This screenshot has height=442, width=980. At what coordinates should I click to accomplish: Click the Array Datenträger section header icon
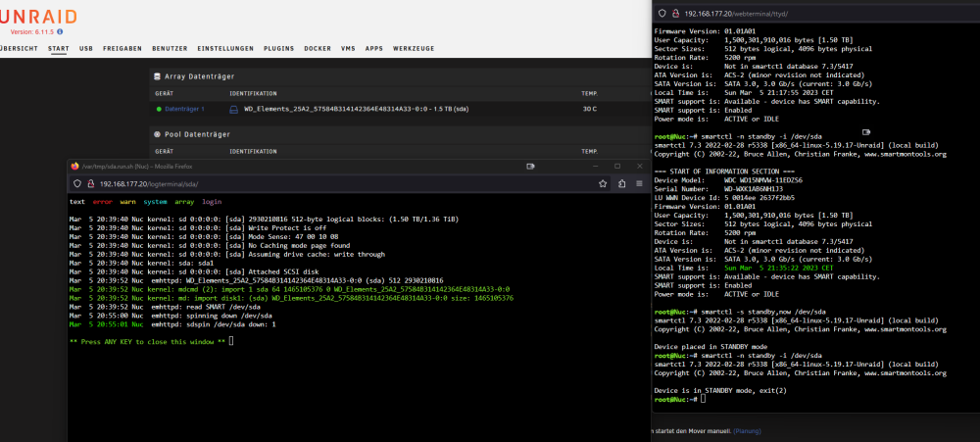click(158, 76)
